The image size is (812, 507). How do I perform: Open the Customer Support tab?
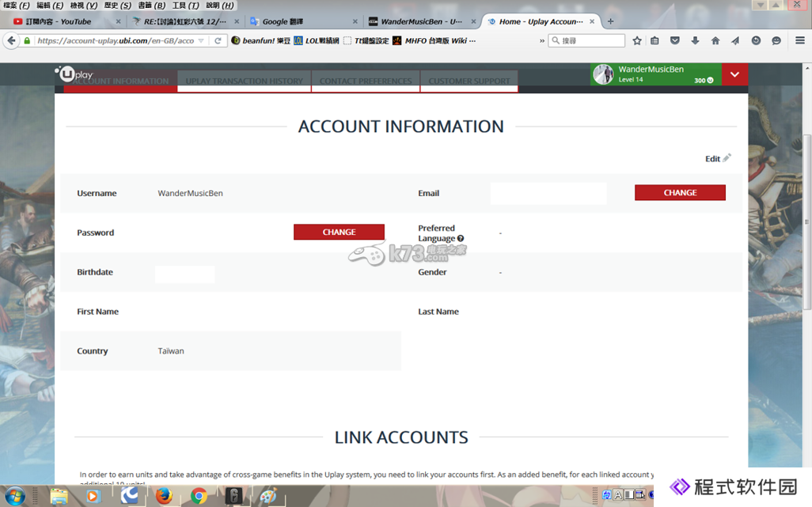(469, 81)
